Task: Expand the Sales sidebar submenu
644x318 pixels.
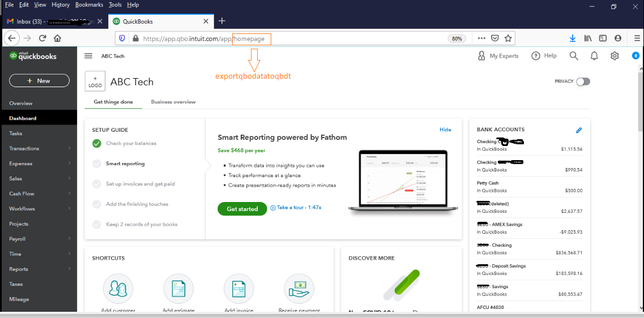Action: pos(70,178)
